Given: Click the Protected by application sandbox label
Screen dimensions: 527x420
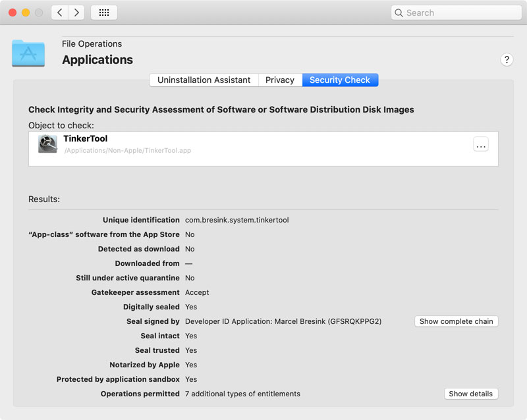Looking at the screenshot, I should pos(118,379).
